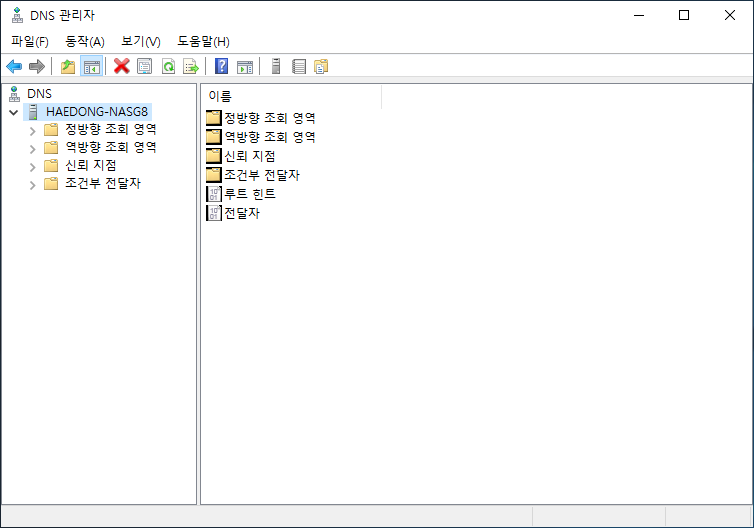
Task: Click the 루트 힌트 document icon
Action: click(214, 194)
